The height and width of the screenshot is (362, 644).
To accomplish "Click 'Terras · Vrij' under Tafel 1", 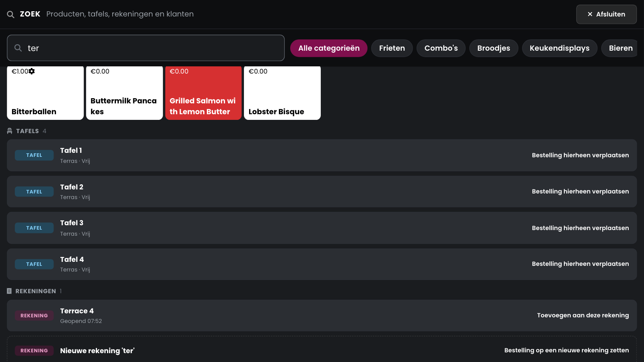I will pyautogui.click(x=75, y=161).
